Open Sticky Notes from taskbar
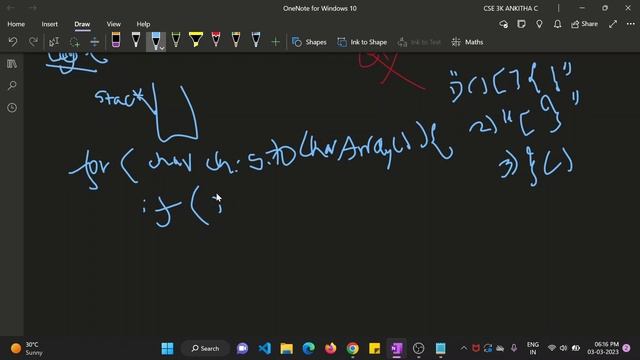 click(374, 349)
